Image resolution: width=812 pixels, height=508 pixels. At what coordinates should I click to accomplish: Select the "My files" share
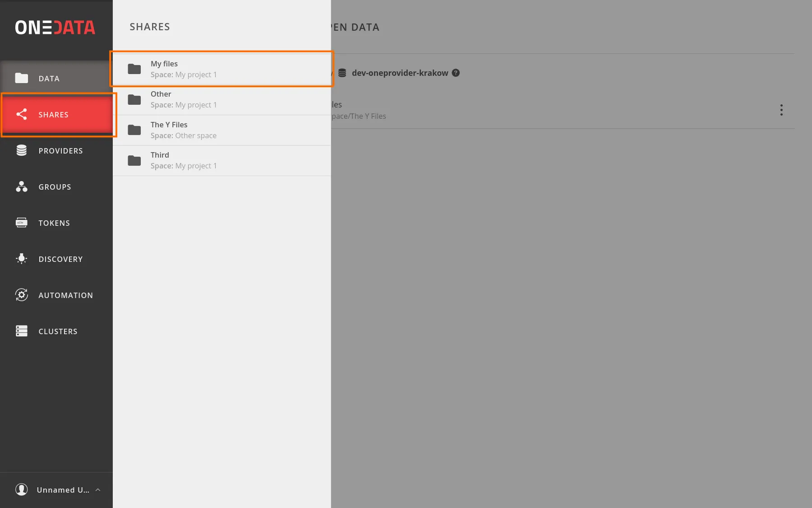pyautogui.click(x=221, y=69)
